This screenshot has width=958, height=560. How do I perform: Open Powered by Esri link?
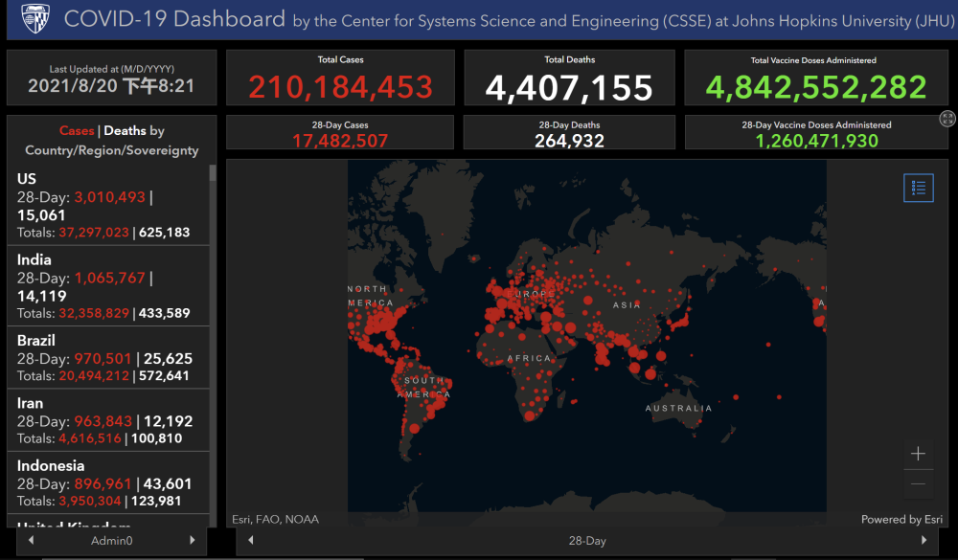(901, 519)
